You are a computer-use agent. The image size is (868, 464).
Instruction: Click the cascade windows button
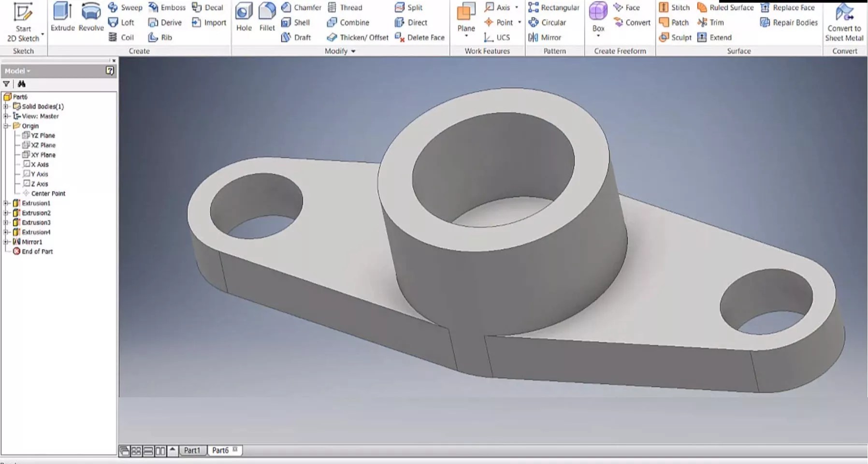(124, 451)
